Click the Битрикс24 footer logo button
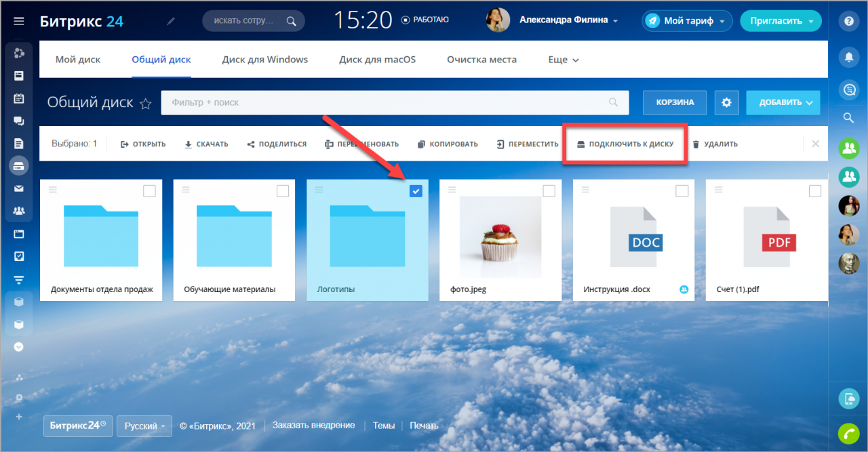868x452 pixels. 79,426
